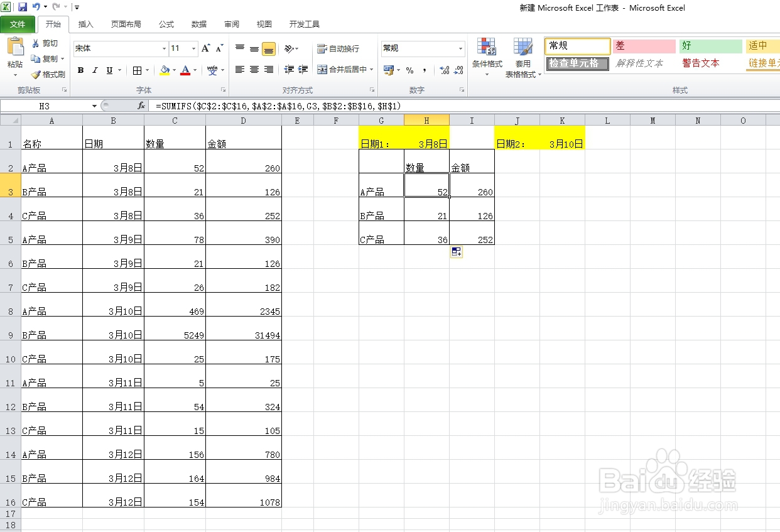Apply percent style format
780x532 pixels.
click(x=409, y=70)
